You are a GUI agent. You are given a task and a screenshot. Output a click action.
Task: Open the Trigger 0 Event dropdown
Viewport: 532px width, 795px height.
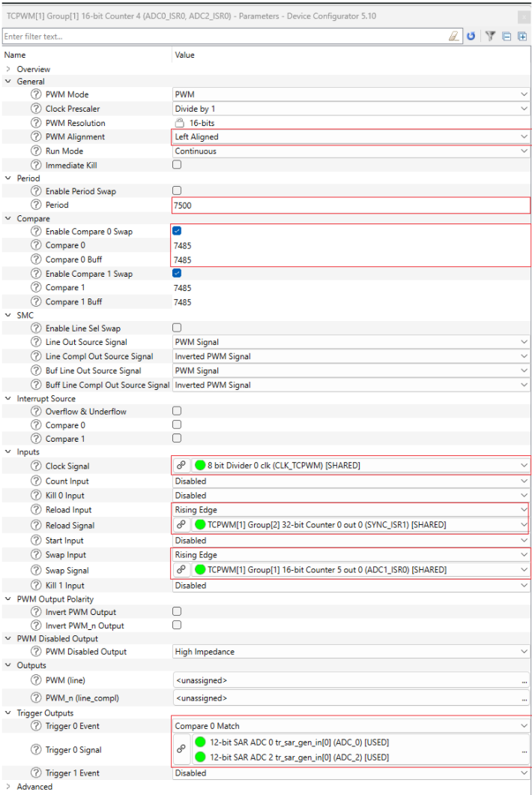(523, 726)
